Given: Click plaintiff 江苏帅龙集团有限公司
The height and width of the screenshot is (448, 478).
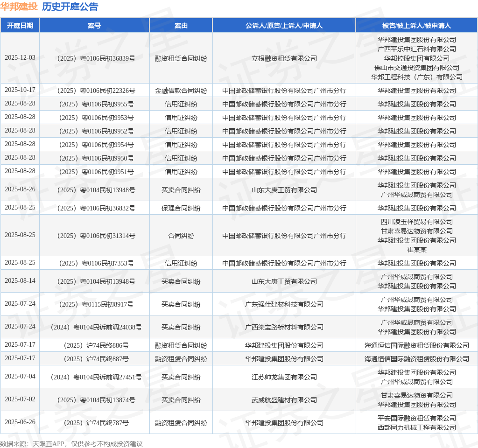Looking at the screenshot, I should point(284,377).
